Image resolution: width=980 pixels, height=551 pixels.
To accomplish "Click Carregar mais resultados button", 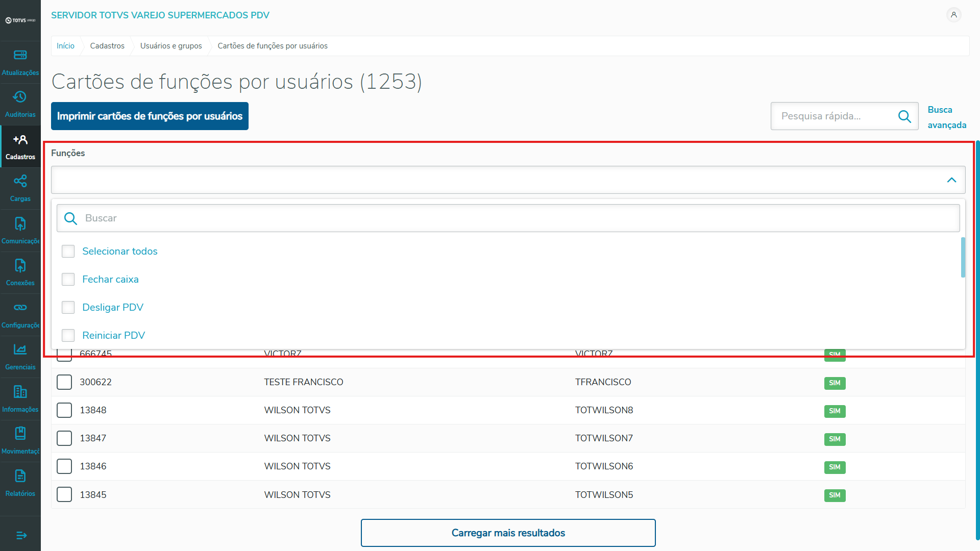I will coord(508,533).
